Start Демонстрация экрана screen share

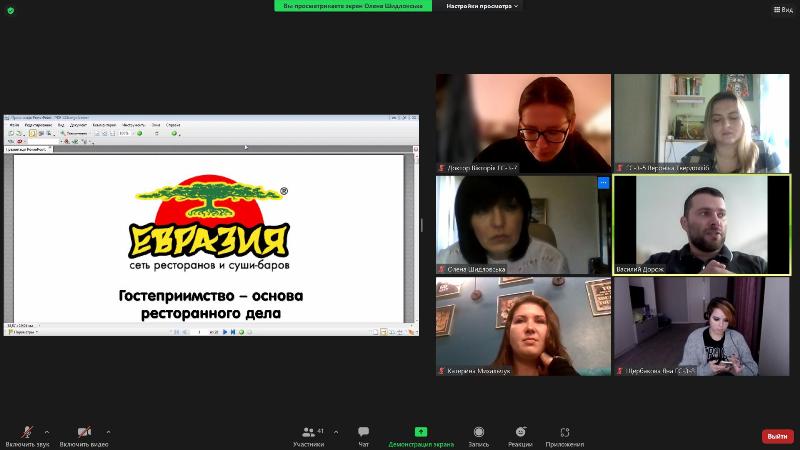pyautogui.click(x=421, y=437)
